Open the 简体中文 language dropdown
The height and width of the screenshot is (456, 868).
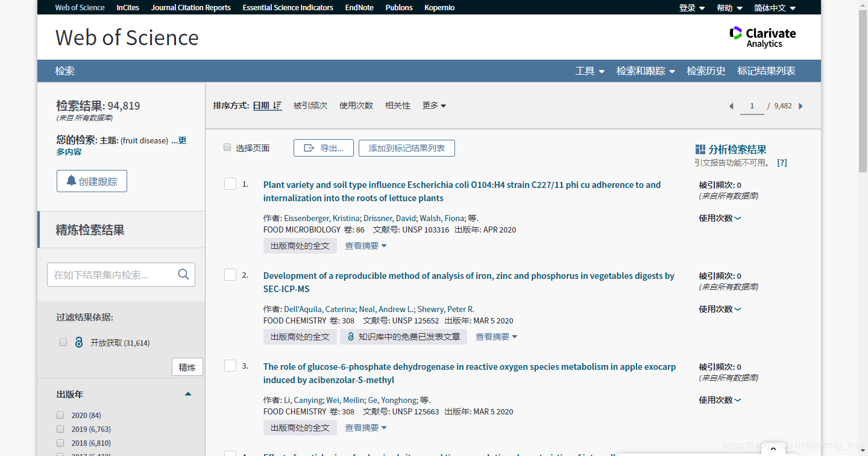point(775,8)
